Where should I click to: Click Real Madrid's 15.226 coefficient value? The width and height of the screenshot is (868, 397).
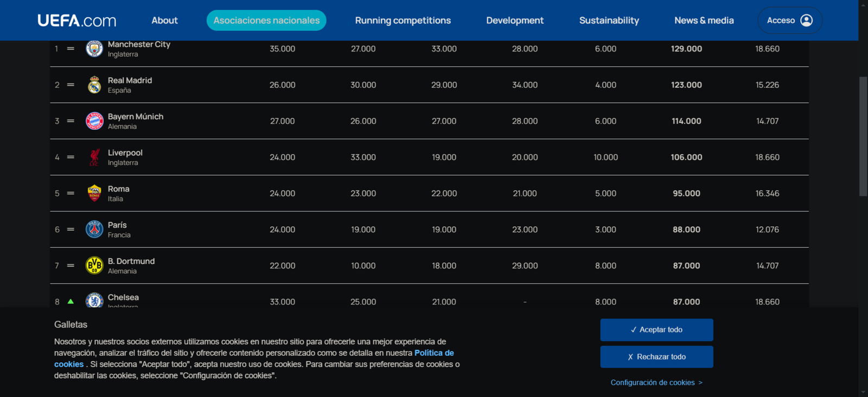pyautogui.click(x=767, y=85)
